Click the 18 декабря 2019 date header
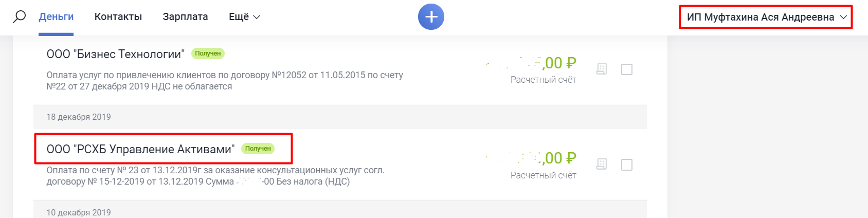 [79, 117]
